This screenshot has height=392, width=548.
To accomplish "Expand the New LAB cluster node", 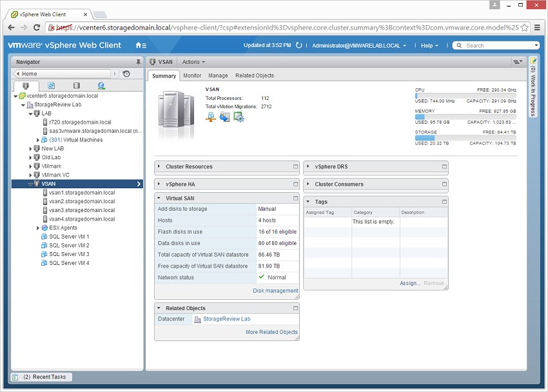I will pos(30,149).
